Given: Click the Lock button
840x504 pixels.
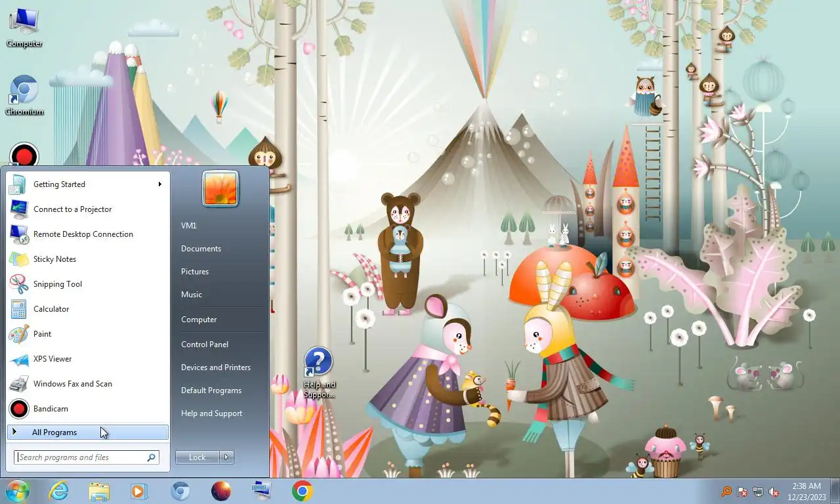Looking at the screenshot, I should tap(198, 457).
